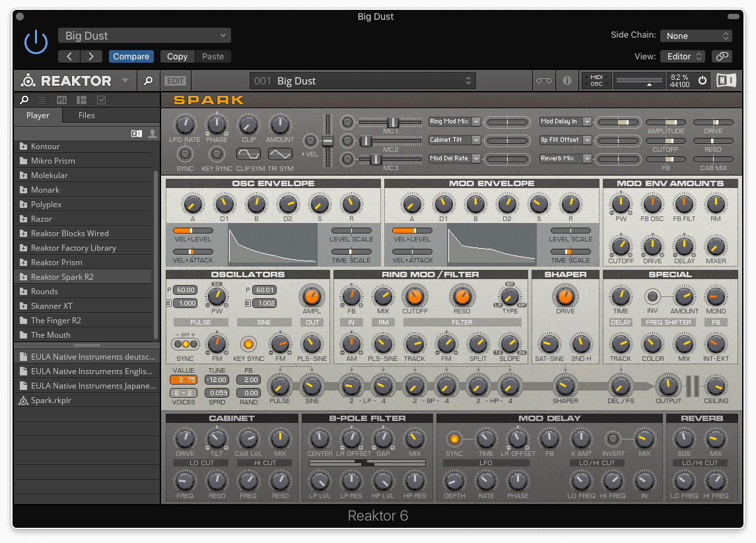Image resolution: width=756 pixels, height=543 pixels.
Task: Click the Compare button
Action: [x=131, y=56]
